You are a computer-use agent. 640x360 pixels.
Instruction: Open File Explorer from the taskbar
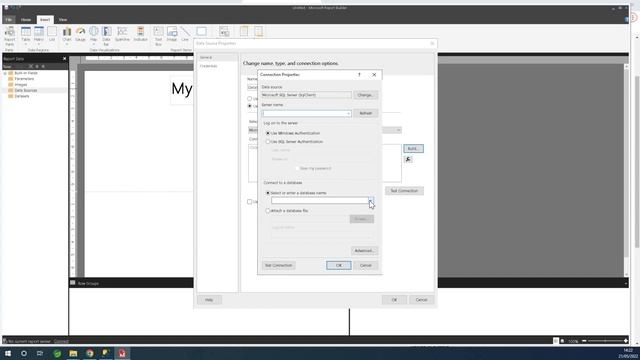coord(73,353)
